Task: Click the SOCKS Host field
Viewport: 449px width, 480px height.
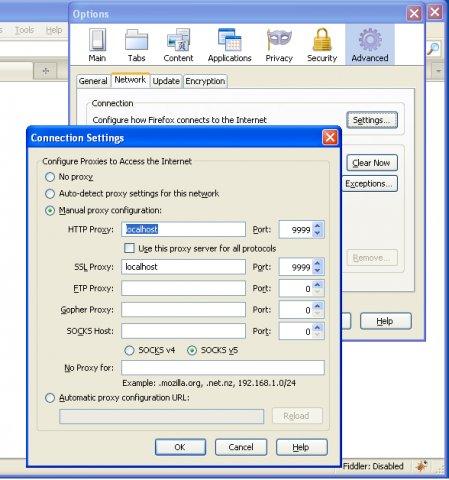Action: pyautogui.click(x=183, y=331)
